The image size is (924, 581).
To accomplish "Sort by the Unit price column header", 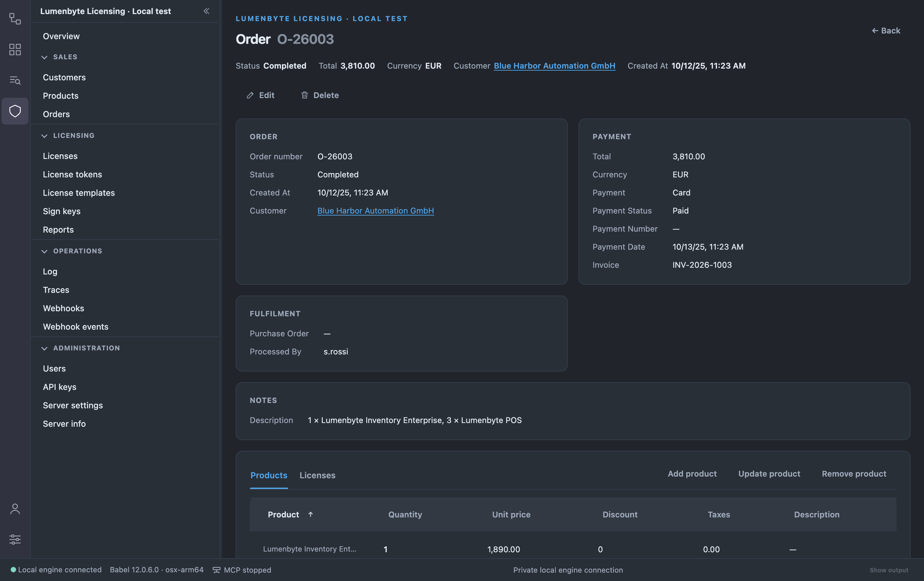I will click(x=512, y=514).
